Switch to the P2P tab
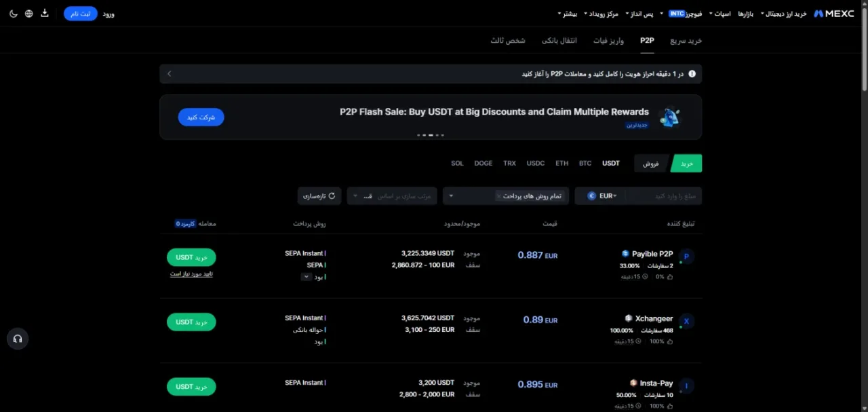The image size is (868, 412). tap(647, 41)
